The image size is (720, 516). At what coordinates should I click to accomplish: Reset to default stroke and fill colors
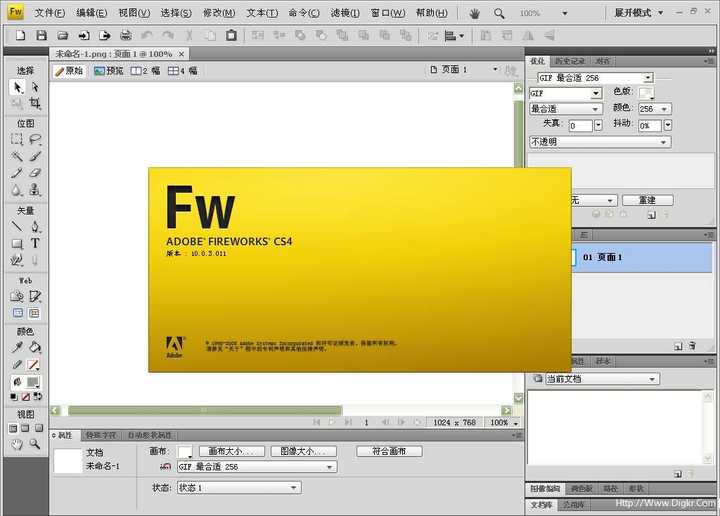click(14, 397)
